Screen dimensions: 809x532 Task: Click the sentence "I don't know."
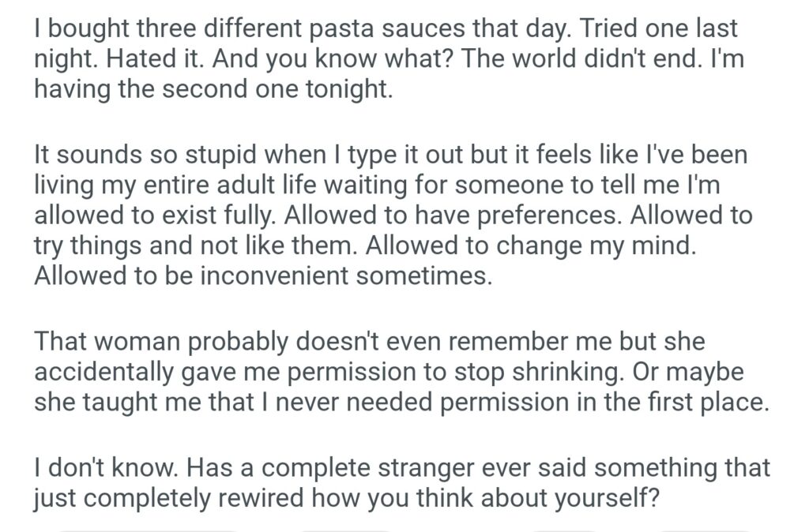click(x=107, y=469)
